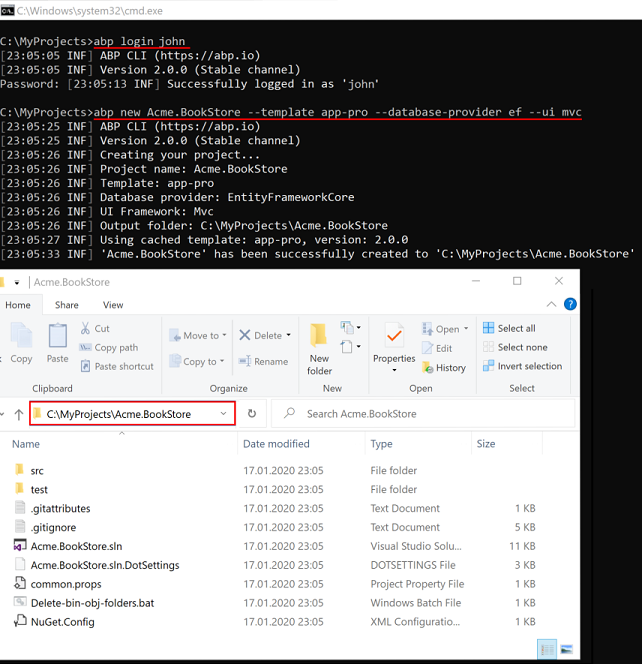Switch to the Share ribbon tab

[x=66, y=305]
